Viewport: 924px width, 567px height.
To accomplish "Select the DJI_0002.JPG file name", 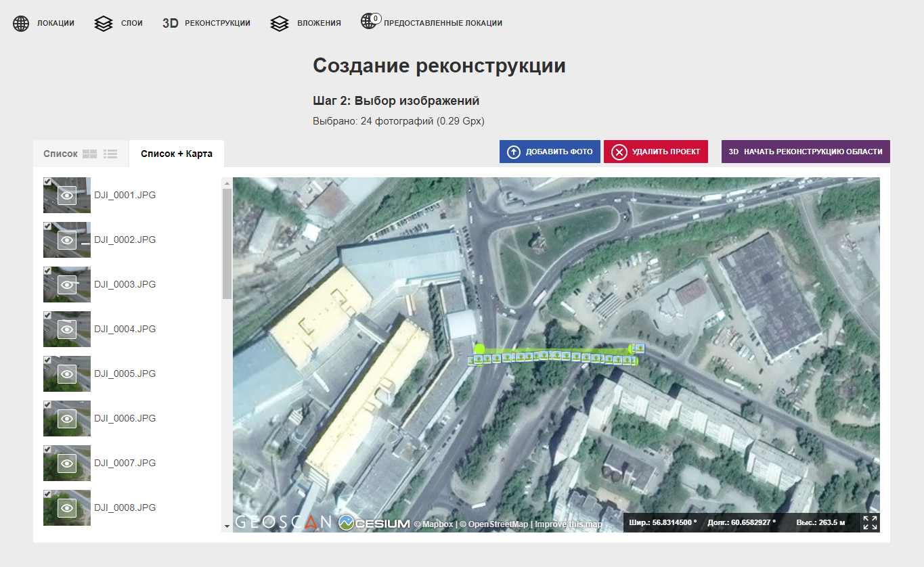I will click(x=125, y=240).
